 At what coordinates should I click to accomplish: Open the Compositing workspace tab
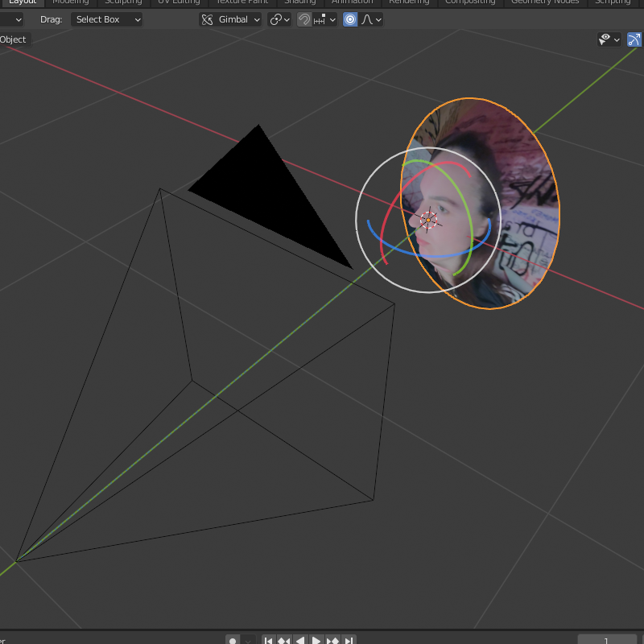pyautogui.click(x=470, y=2)
